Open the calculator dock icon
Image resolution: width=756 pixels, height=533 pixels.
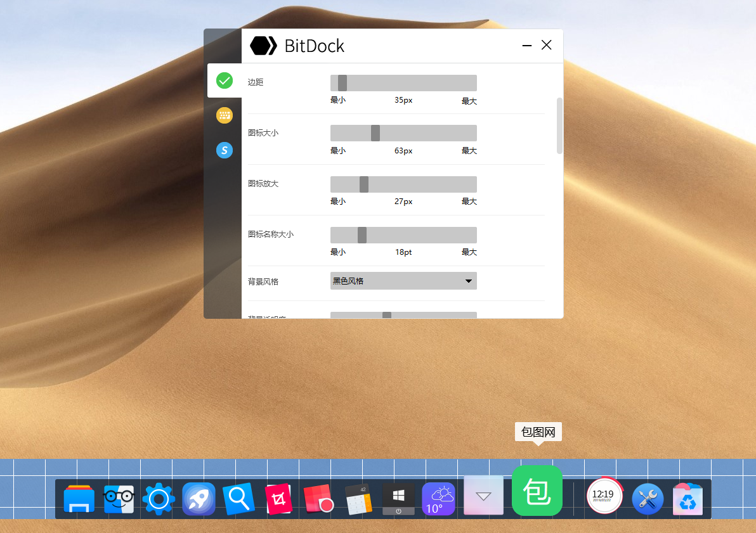pyautogui.click(x=359, y=499)
